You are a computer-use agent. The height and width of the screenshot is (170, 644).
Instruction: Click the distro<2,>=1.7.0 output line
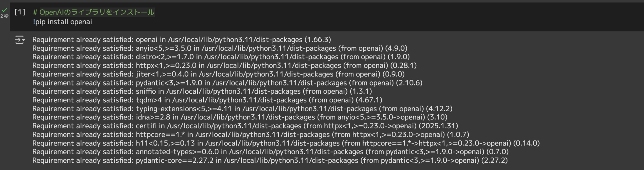(221, 57)
